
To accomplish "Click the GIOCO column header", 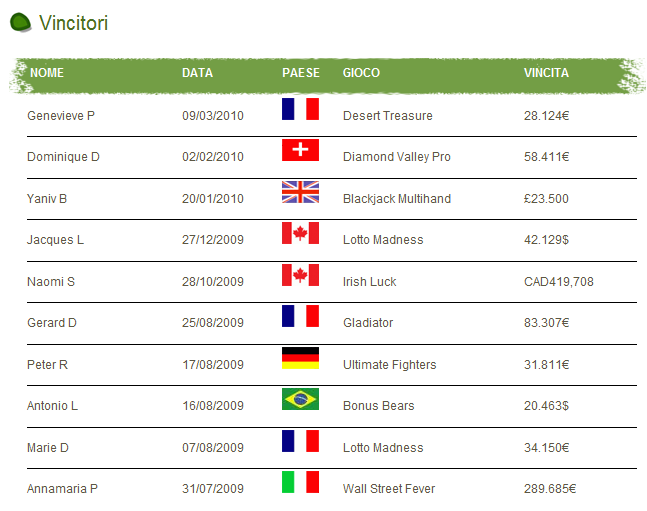I will [361, 73].
